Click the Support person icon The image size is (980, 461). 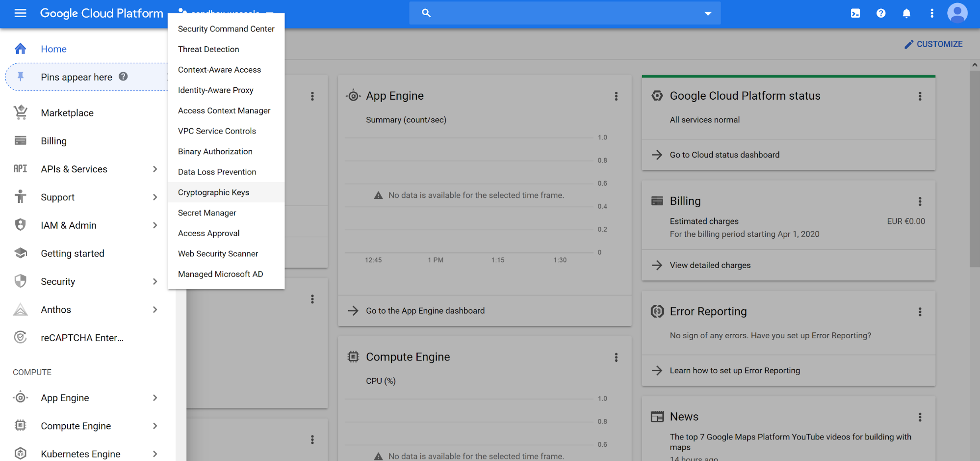[x=20, y=196]
